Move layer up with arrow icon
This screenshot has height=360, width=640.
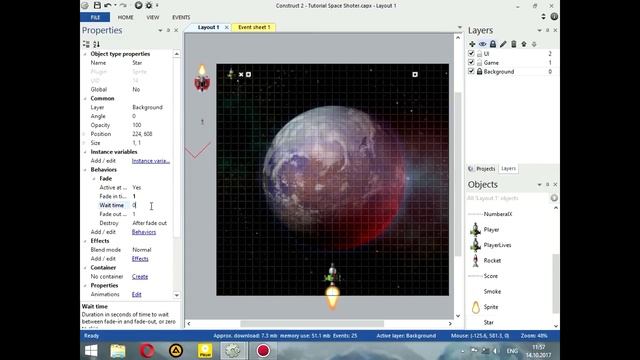524,44
